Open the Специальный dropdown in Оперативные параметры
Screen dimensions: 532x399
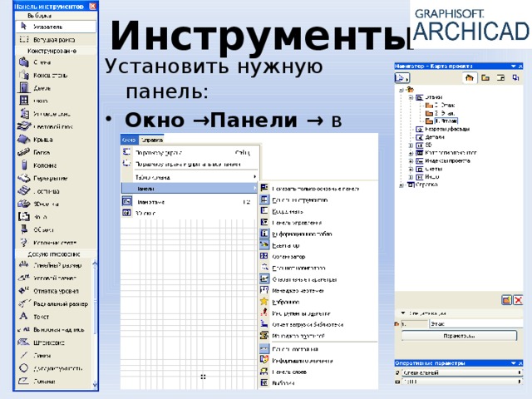pos(461,372)
